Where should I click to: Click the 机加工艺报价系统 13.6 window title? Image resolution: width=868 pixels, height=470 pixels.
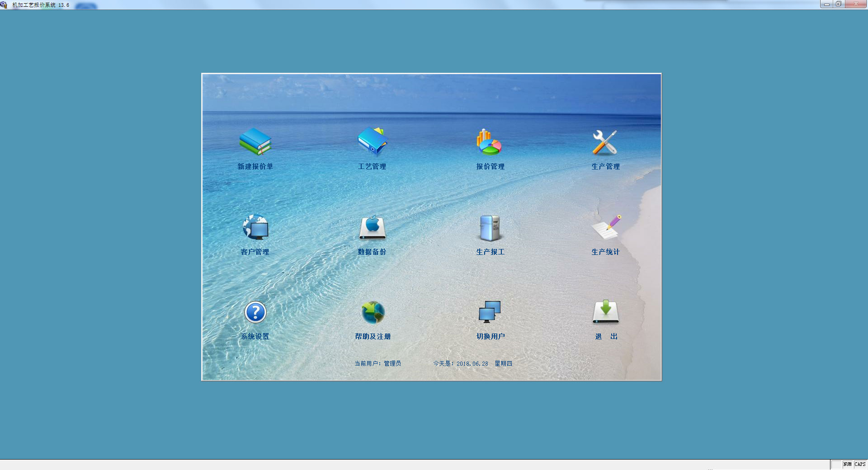tap(41, 5)
